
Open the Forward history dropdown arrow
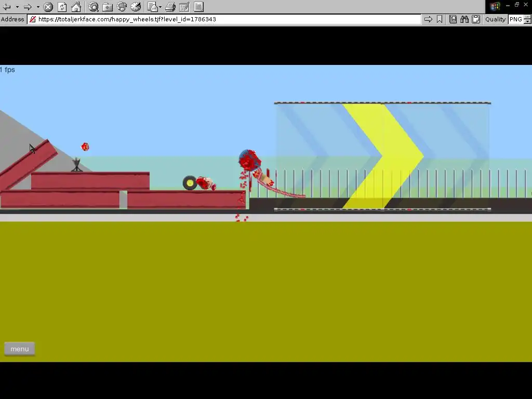point(38,7)
